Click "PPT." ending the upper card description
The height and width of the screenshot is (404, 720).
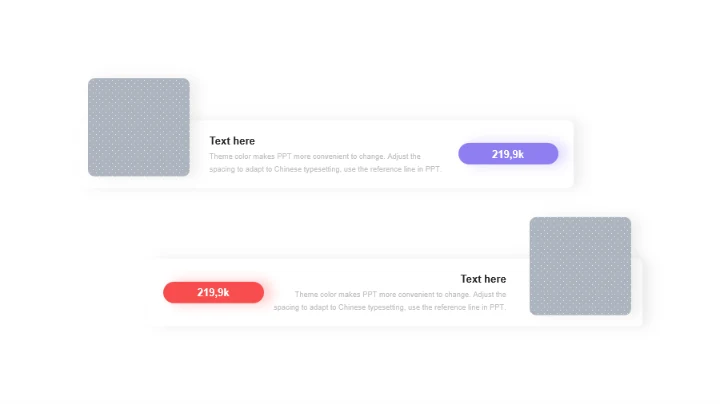coord(432,170)
